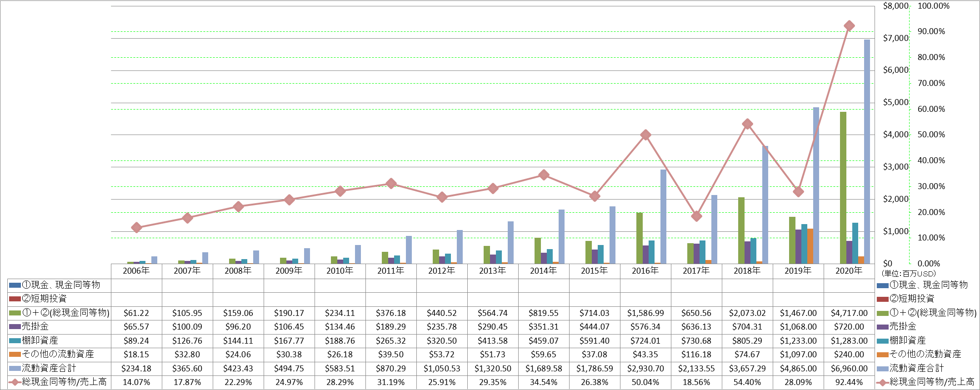The width and height of the screenshot is (980, 390).
Task: Select the 31.19% ratio cell
Action: point(391,382)
